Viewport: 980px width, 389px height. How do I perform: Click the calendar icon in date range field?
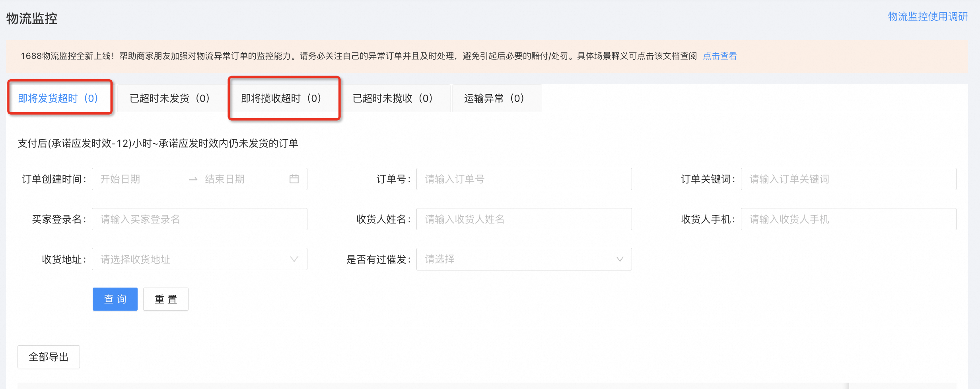click(294, 179)
